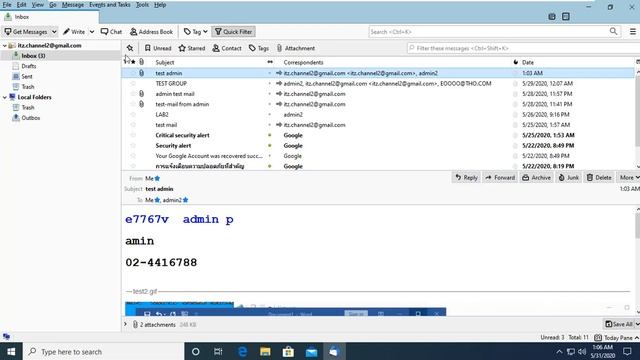Mark the message as Junk

tap(569, 178)
